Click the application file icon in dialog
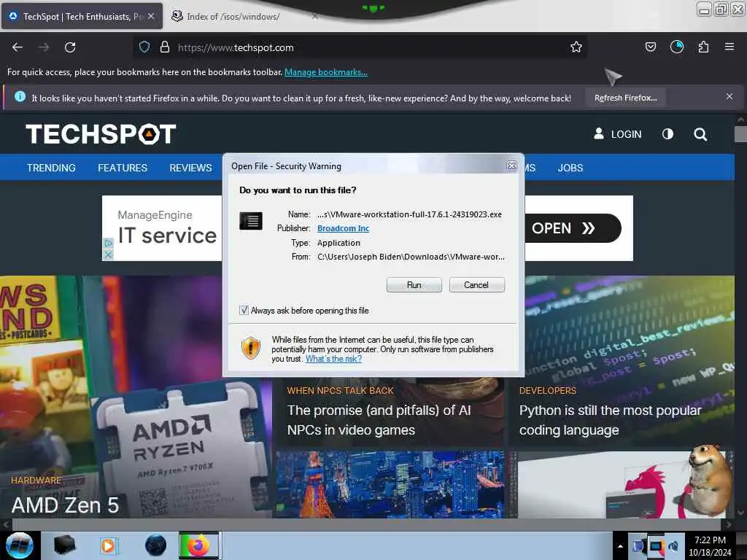 pyautogui.click(x=251, y=221)
